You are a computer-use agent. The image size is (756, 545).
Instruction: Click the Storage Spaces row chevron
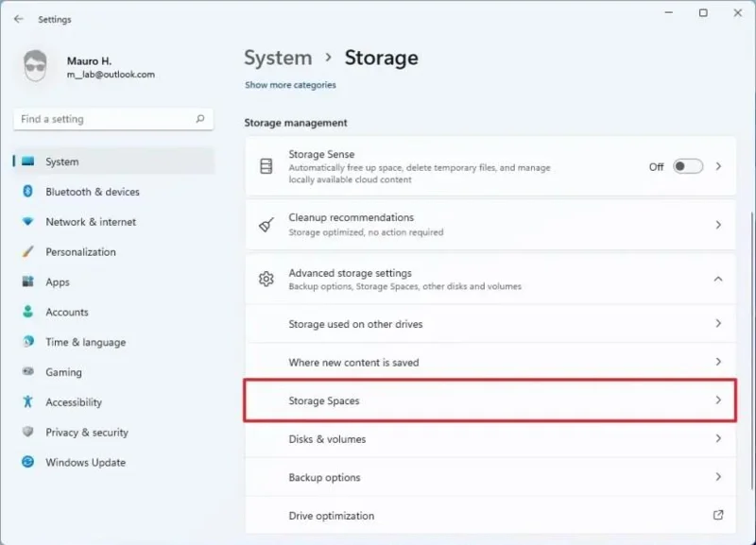coord(718,400)
